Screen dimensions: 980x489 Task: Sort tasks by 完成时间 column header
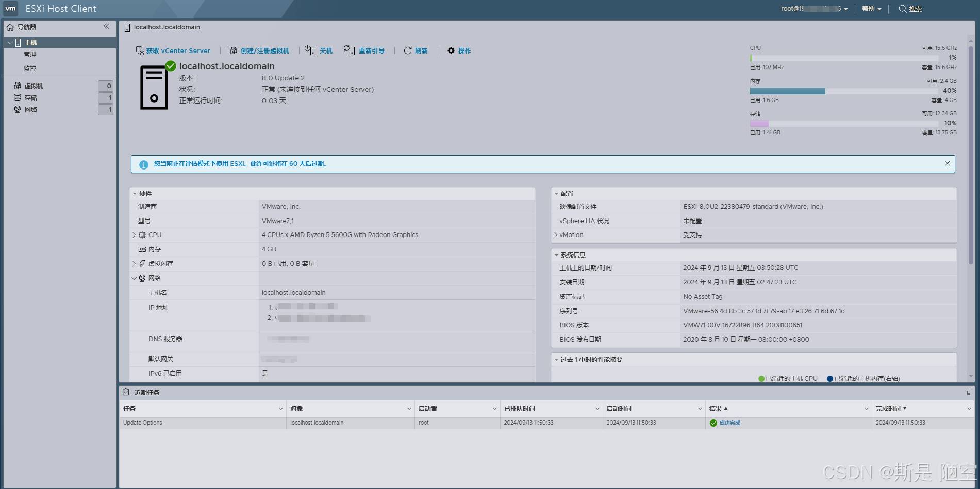[x=888, y=409]
